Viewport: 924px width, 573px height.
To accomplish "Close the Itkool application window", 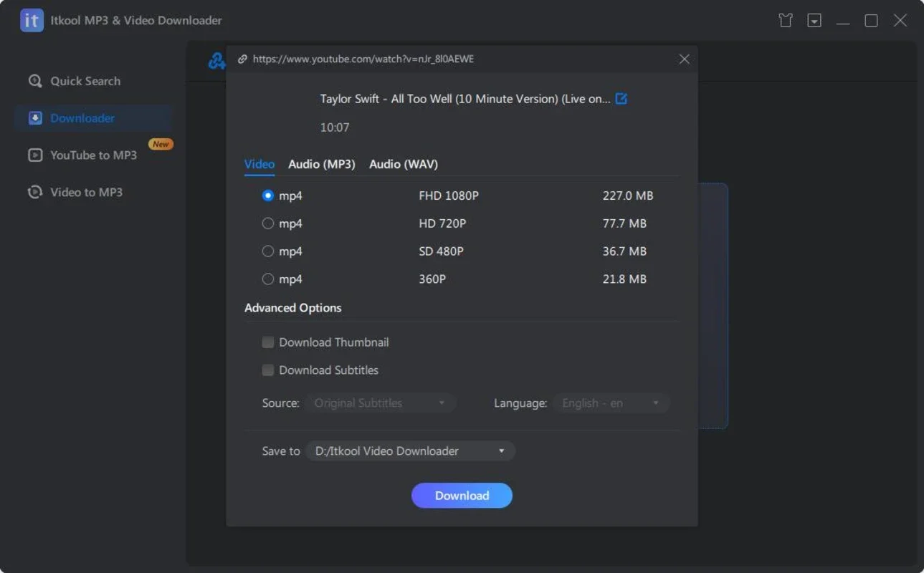I will tap(900, 21).
